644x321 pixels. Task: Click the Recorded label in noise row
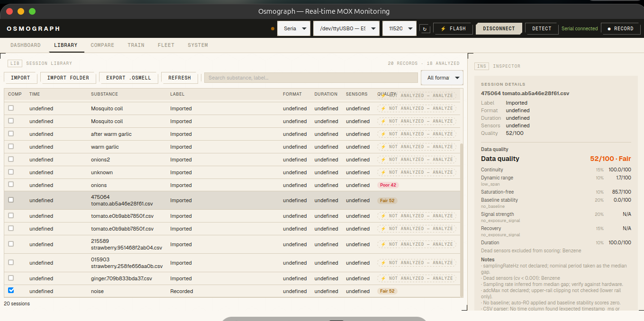181,291
